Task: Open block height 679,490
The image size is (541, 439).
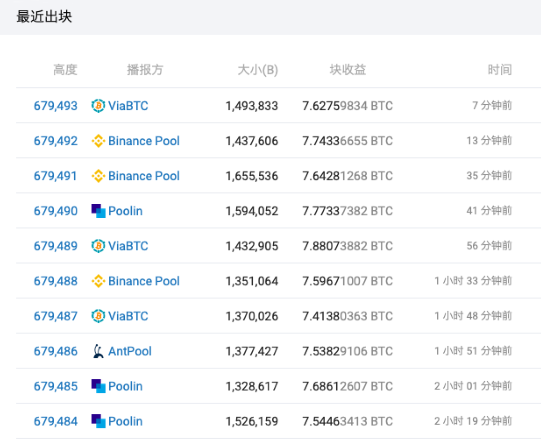Action: coord(56,211)
